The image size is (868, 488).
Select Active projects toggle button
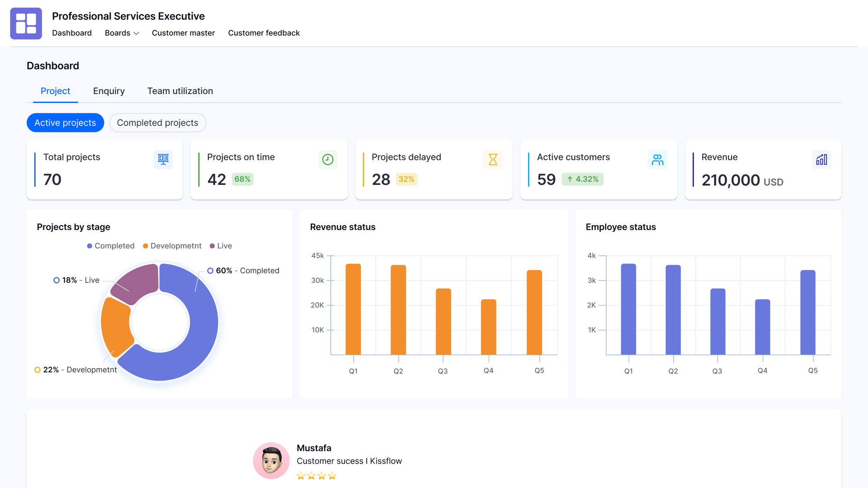click(65, 123)
